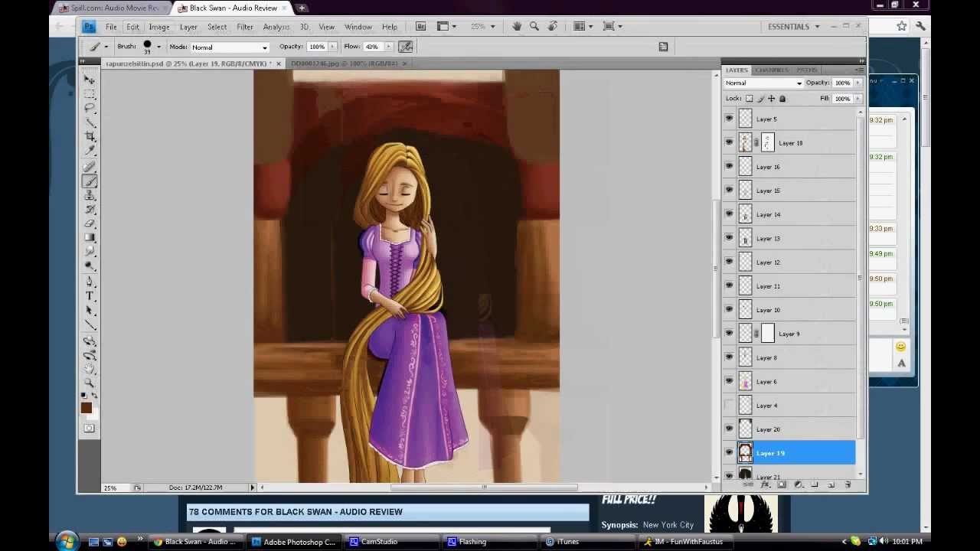This screenshot has height=551, width=980.
Task: Hide Layer 19 using its eye icon
Action: pyautogui.click(x=729, y=452)
